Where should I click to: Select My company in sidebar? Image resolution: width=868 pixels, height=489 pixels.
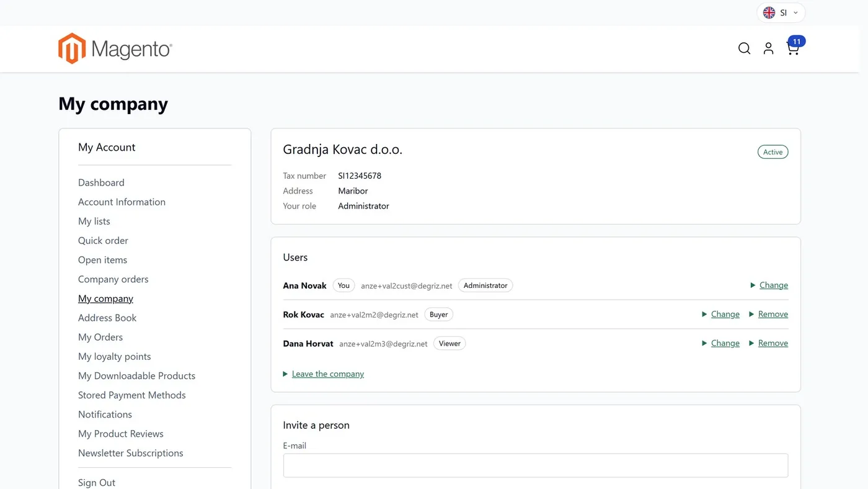click(x=105, y=298)
